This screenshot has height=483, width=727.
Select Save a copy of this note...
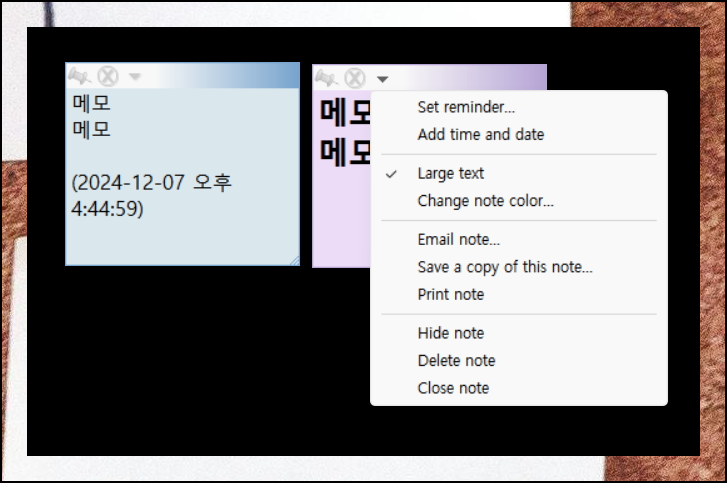pyautogui.click(x=519, y=267)
